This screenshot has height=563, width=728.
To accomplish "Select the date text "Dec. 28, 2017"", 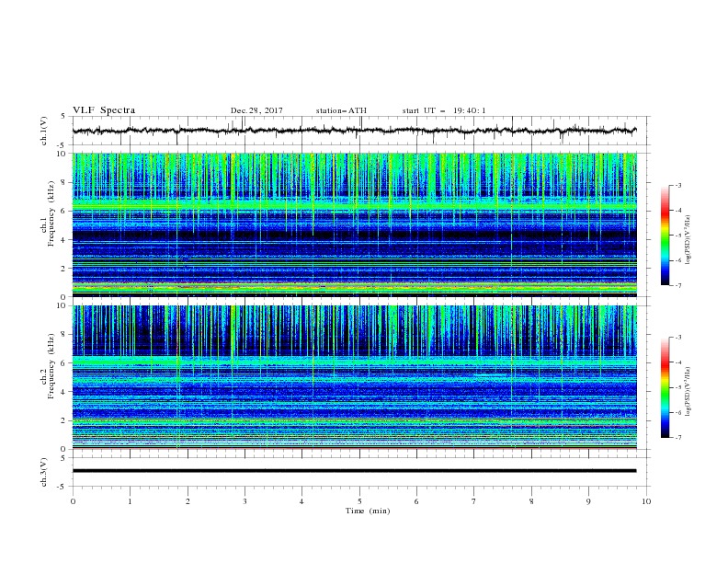I will click(x=256, y=110).
